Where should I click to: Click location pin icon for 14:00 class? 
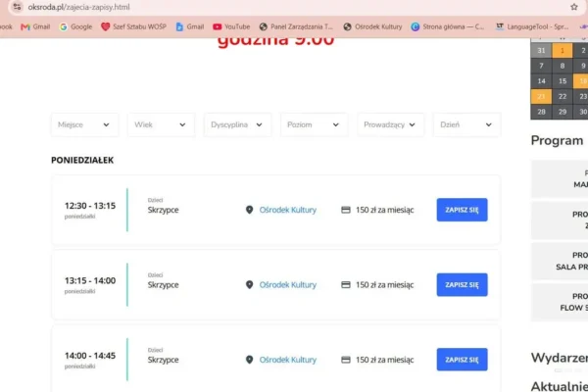click(249, 360)
